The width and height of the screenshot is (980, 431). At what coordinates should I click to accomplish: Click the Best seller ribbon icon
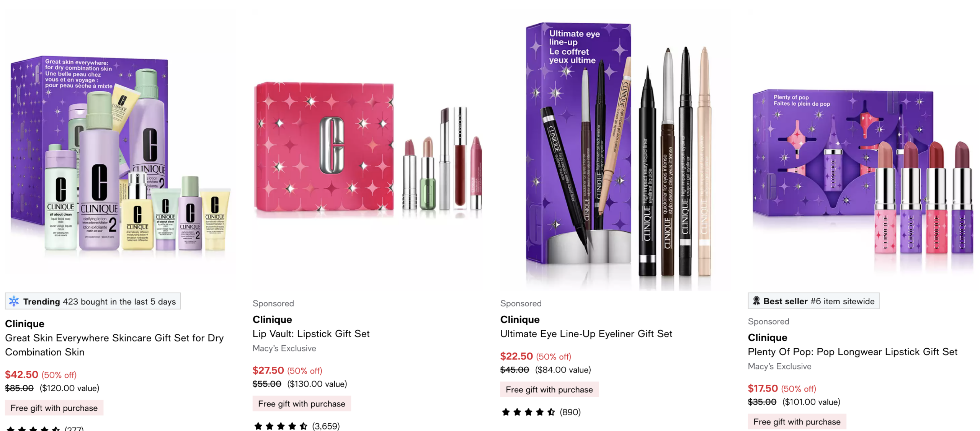(756, 301)
